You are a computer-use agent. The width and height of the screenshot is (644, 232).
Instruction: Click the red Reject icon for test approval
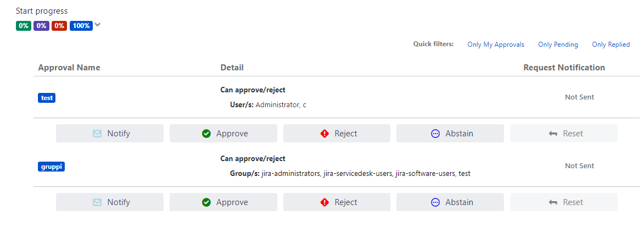click(324, 134)
